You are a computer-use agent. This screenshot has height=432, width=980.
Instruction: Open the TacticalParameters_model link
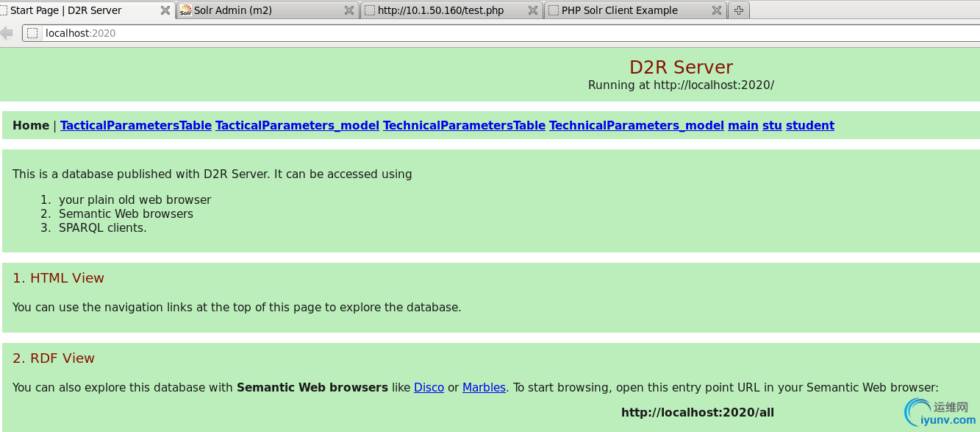click(x=297, y=126)
